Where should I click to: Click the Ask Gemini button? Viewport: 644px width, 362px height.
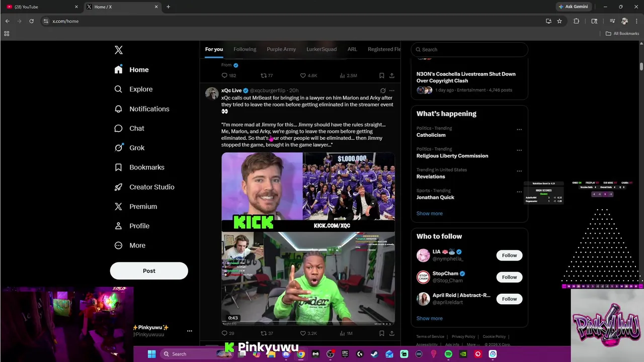(x=573, y=7)
